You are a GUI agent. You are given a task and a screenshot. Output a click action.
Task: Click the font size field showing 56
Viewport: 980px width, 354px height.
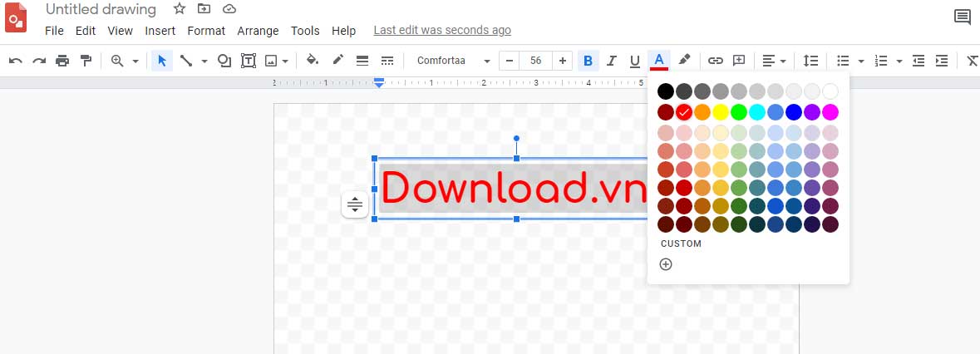(535, 61)
